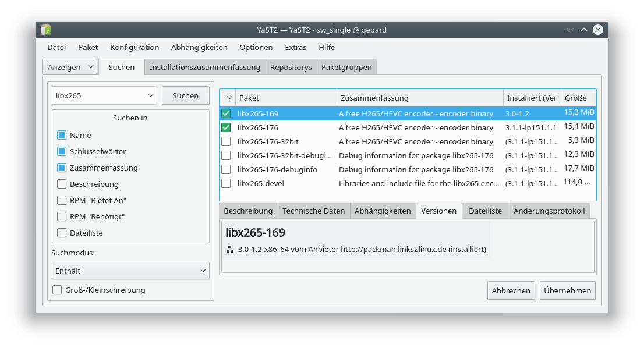Mark libx265-176-32bit for installation
Viewport: 644px width, 348px height.
click(226, 141)
